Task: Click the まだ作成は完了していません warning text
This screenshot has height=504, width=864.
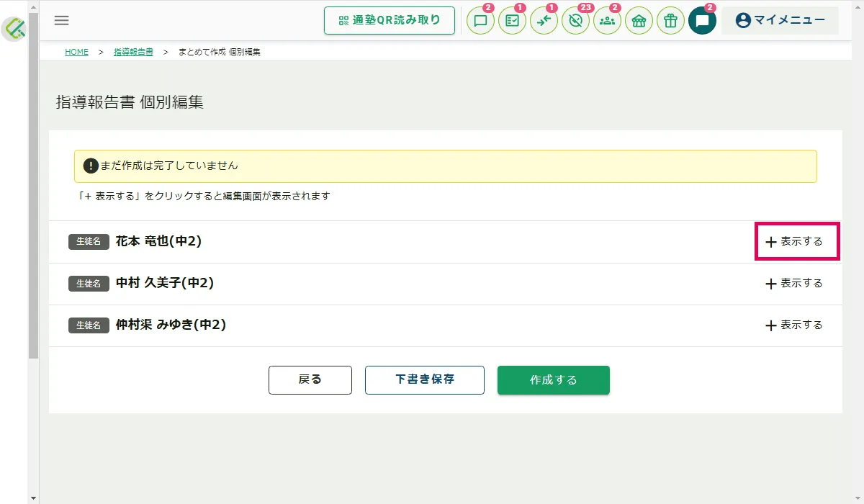Action: tap(169, 166)
